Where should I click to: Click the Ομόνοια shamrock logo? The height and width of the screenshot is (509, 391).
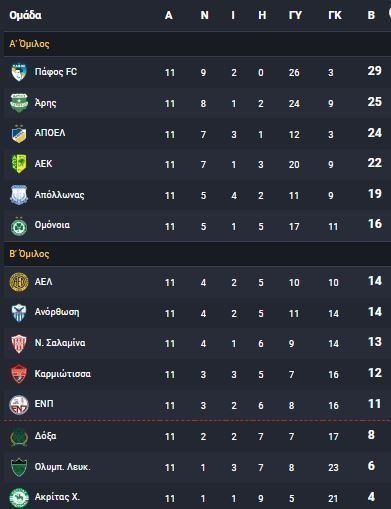[19, 226]
